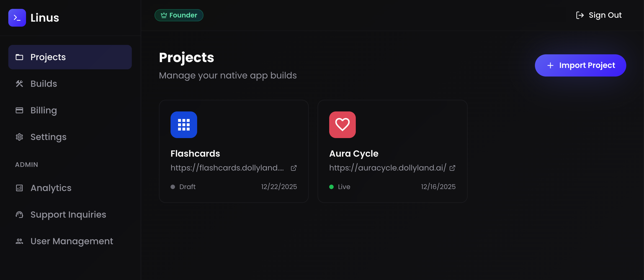The image size is (644, 280).
Task: Click the Founder badge
Action: point(179,15)
